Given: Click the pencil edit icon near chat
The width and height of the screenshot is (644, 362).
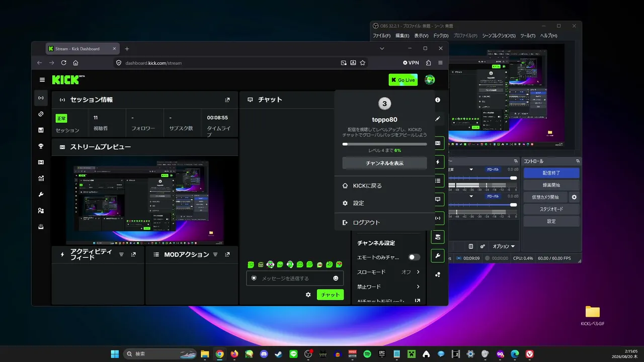Looking at the screenshot, I should point(438,119).
